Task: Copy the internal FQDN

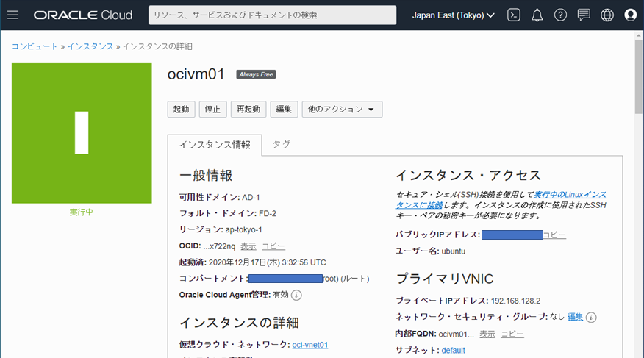Action: coord(512,334)
